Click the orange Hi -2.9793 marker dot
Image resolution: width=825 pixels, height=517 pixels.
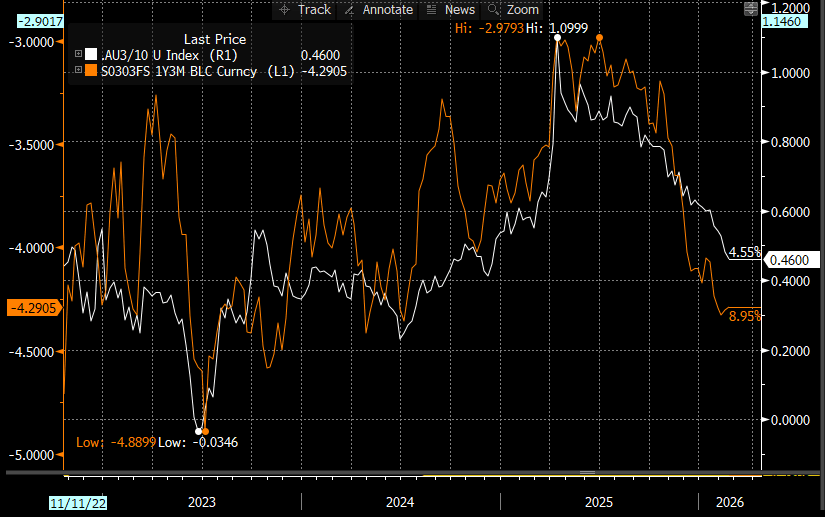[599, 38]
